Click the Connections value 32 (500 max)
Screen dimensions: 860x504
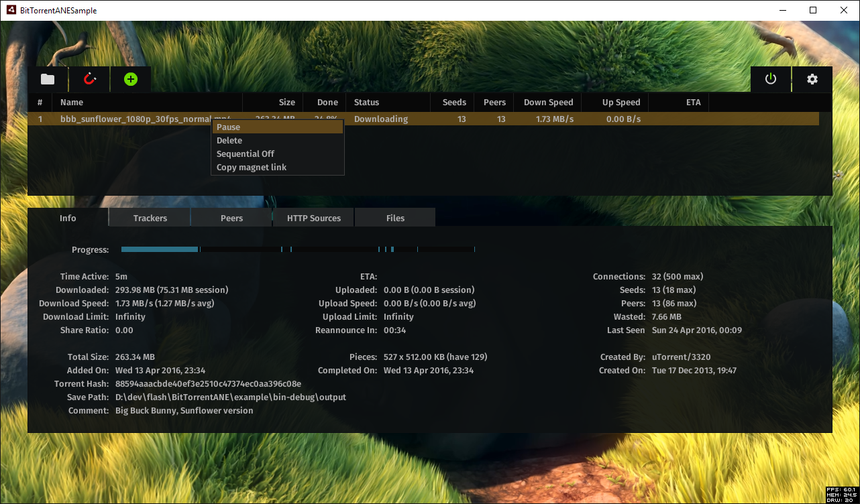678,277
